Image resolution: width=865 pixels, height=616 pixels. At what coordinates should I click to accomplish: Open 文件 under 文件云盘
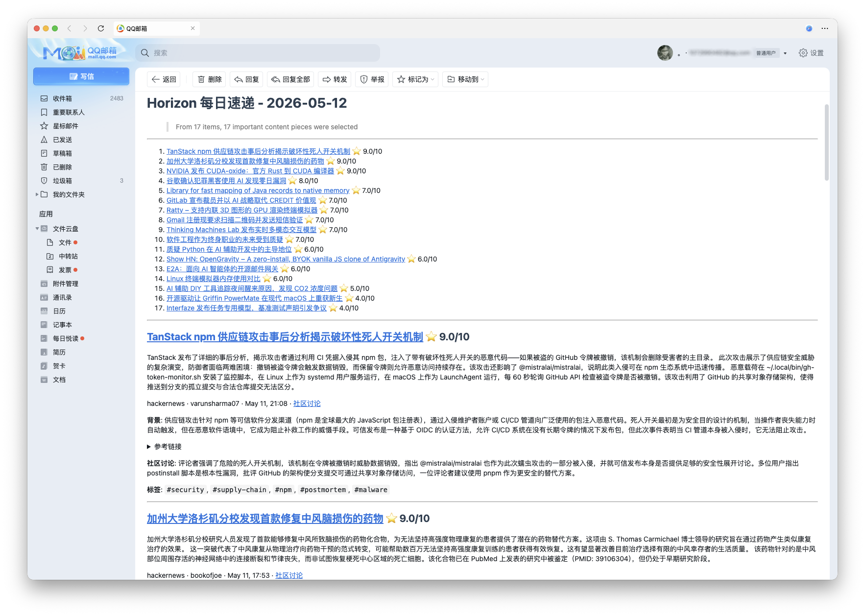coord(65,242)
